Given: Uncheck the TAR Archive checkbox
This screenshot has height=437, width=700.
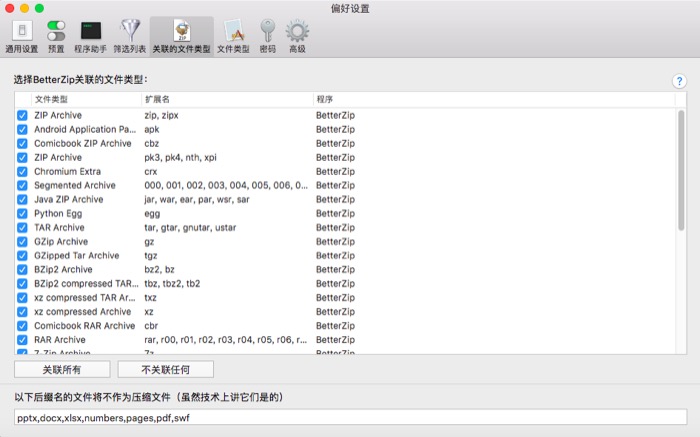Looking at the screenshot, I should pos(22,228).
